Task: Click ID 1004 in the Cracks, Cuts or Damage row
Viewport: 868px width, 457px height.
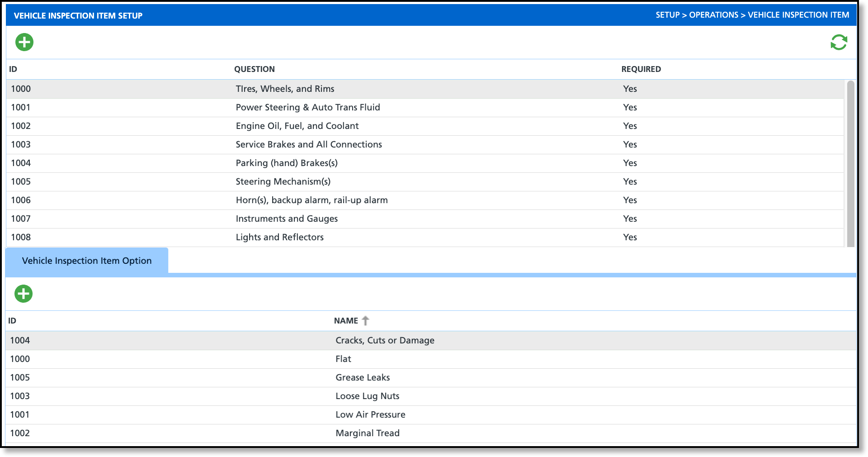Action: pos(20,341)
